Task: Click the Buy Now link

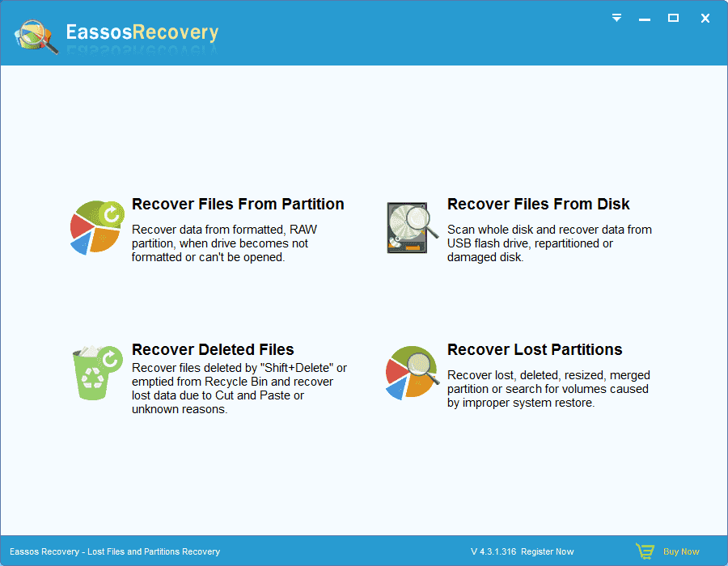Action: (x=681, y=551)
